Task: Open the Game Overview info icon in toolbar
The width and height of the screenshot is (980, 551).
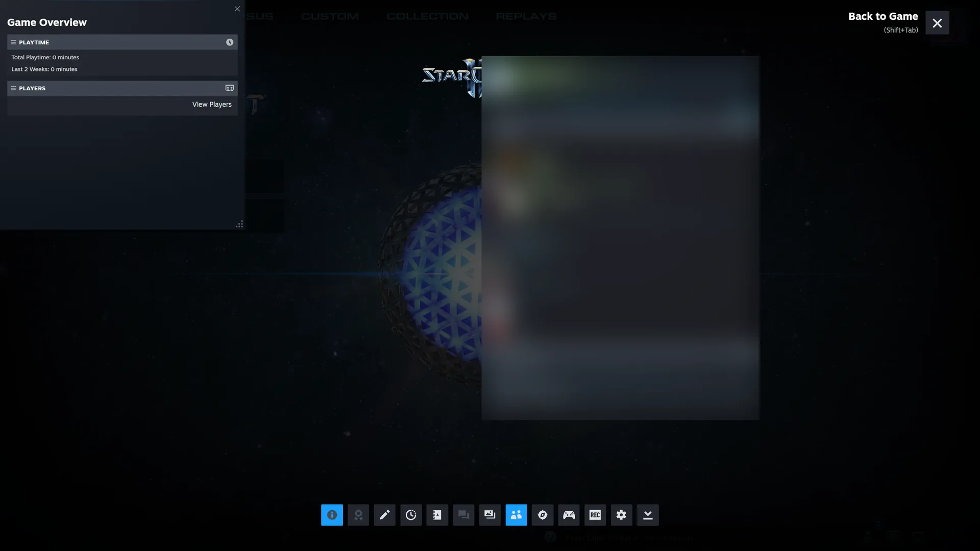Action: [332, 515]
